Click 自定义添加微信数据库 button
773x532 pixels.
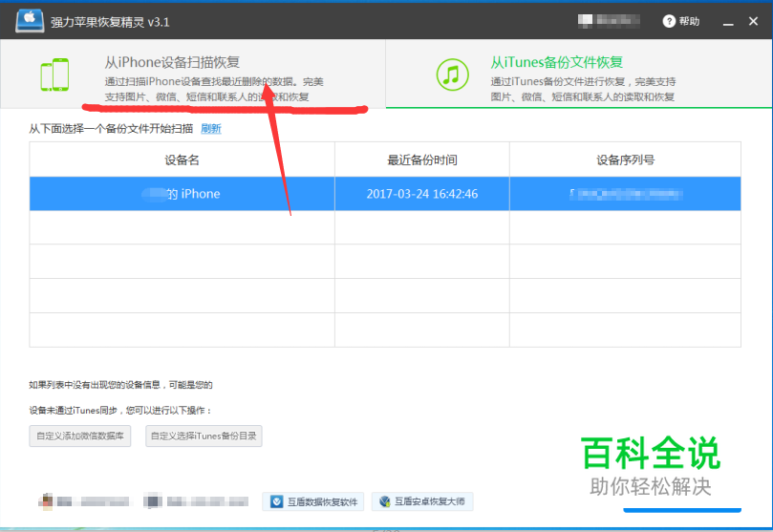pos(80,436)
